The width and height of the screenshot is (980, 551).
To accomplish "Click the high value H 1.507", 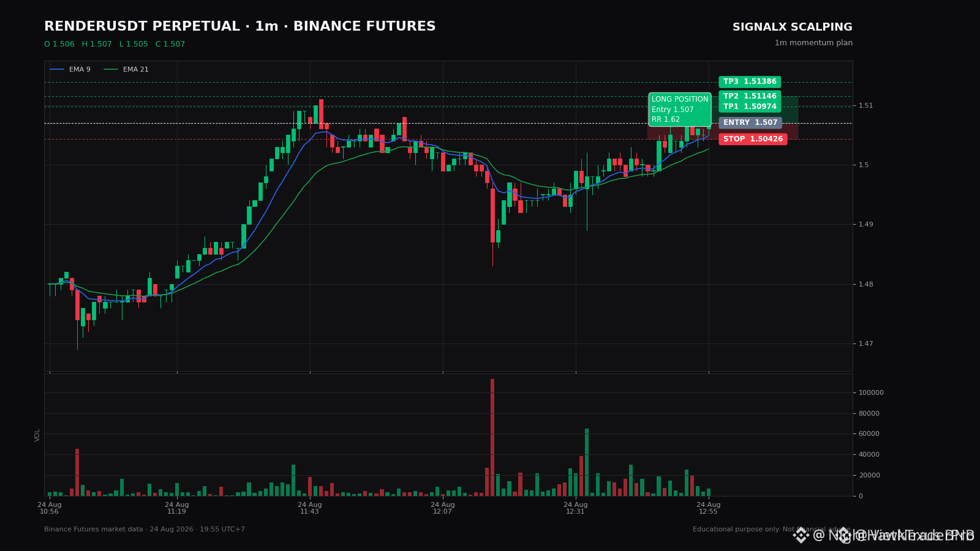I will 97,44.
